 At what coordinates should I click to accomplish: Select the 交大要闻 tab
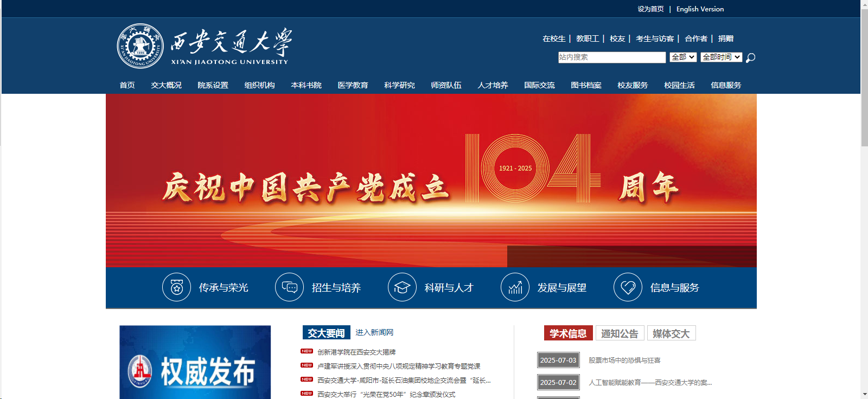[326, 333]
